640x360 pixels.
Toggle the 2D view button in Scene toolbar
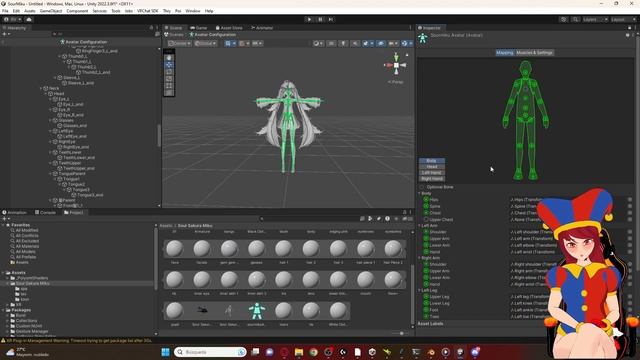click(331, 43)
